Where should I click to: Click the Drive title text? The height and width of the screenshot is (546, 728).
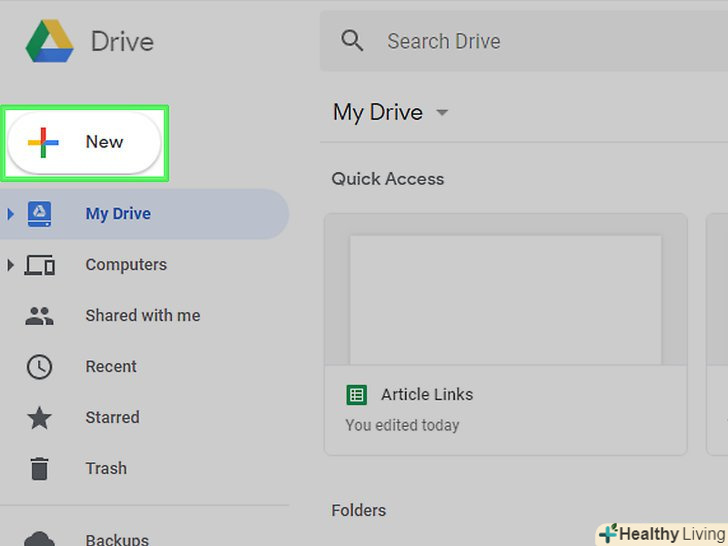point(122,41)
